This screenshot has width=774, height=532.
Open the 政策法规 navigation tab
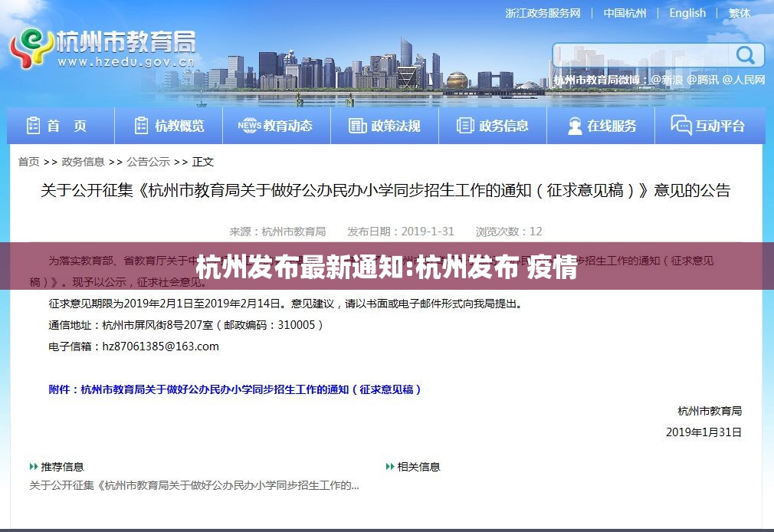385,126
